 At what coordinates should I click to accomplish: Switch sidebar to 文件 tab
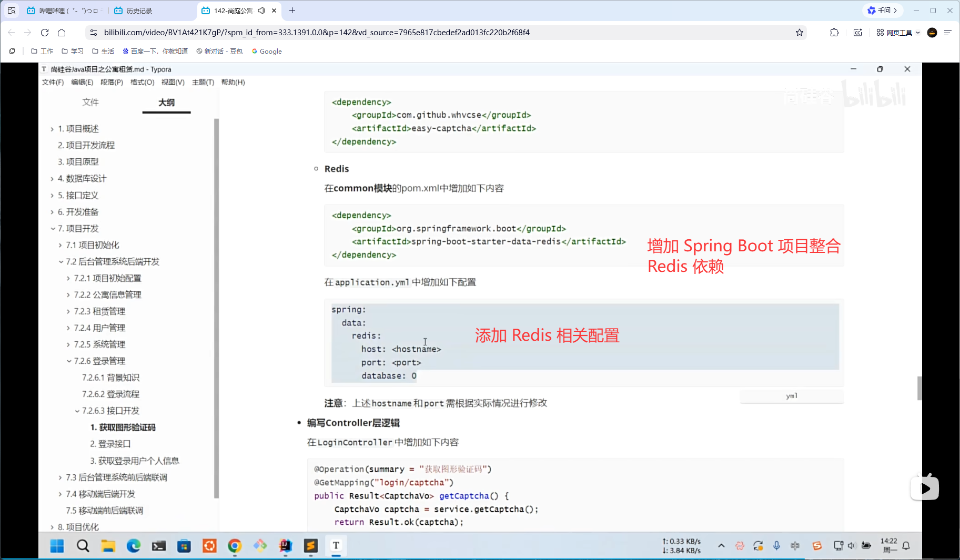coord(90,102)
